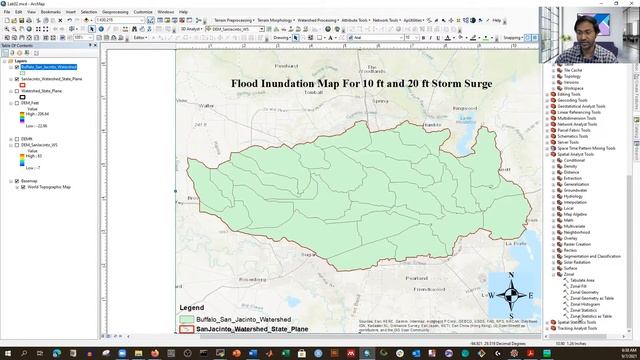Screen dimensions: 640x360
Task: Toggle the Basemap group checkbox
Action: [x=17, y=181]
